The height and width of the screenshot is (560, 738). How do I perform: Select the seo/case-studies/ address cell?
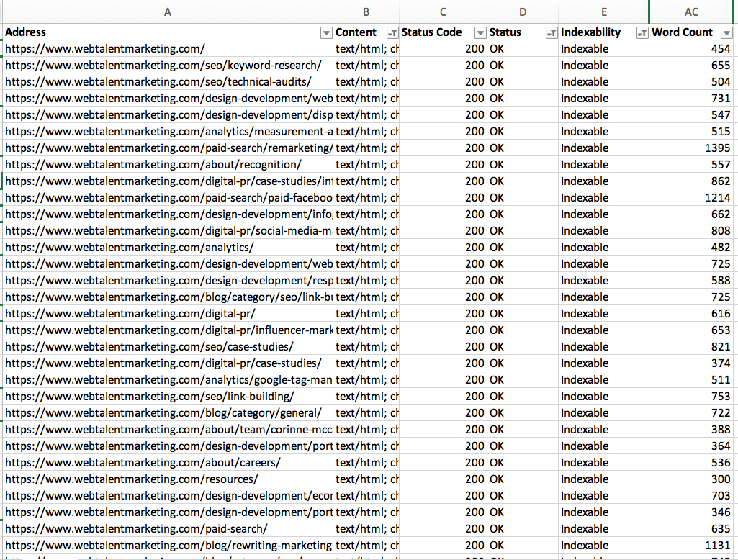(168, 347)
